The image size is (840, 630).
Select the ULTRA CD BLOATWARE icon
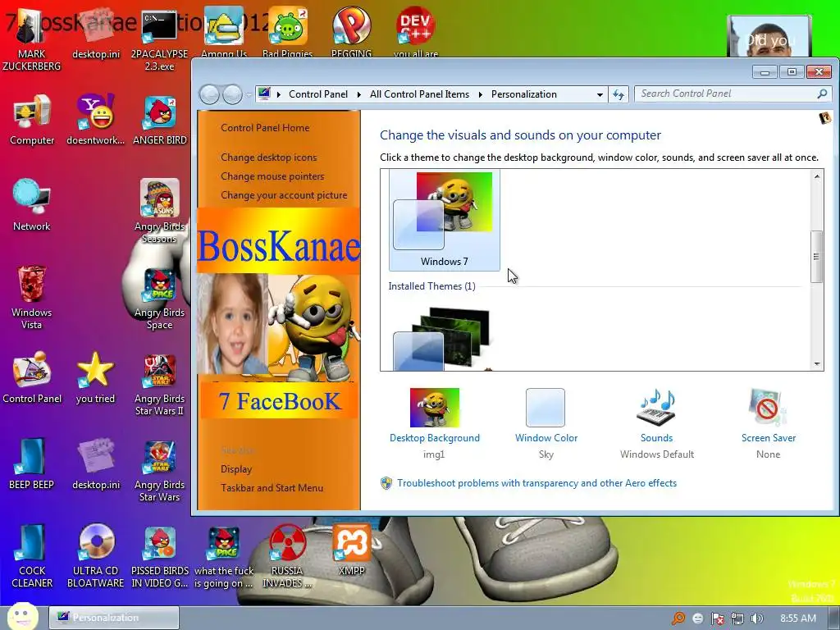point(95,556)
